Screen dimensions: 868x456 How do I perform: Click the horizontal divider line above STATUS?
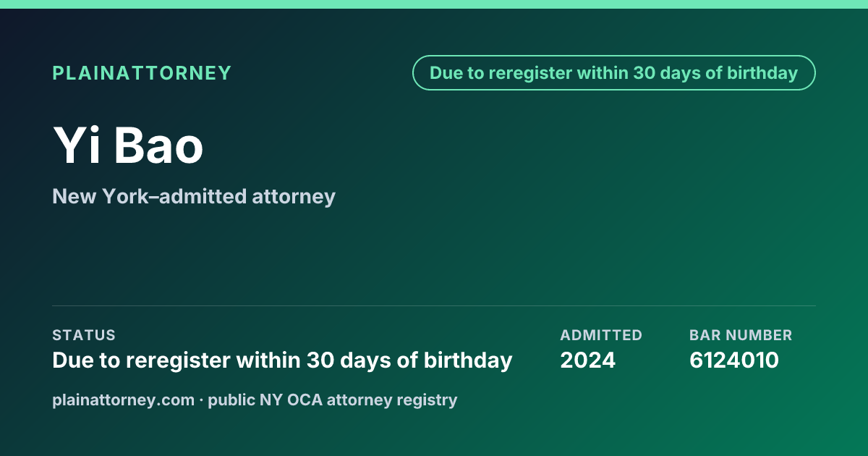click(x=434, y=305)
